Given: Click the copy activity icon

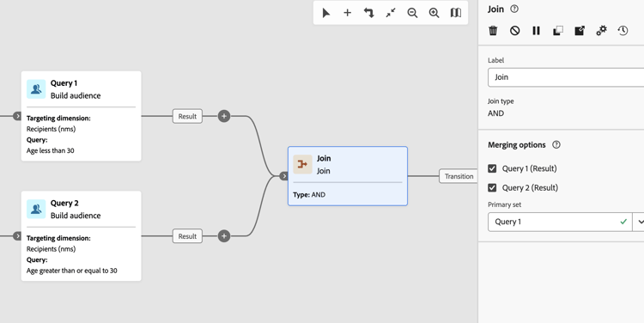Looking at the screenshot, I should point(558,30).
